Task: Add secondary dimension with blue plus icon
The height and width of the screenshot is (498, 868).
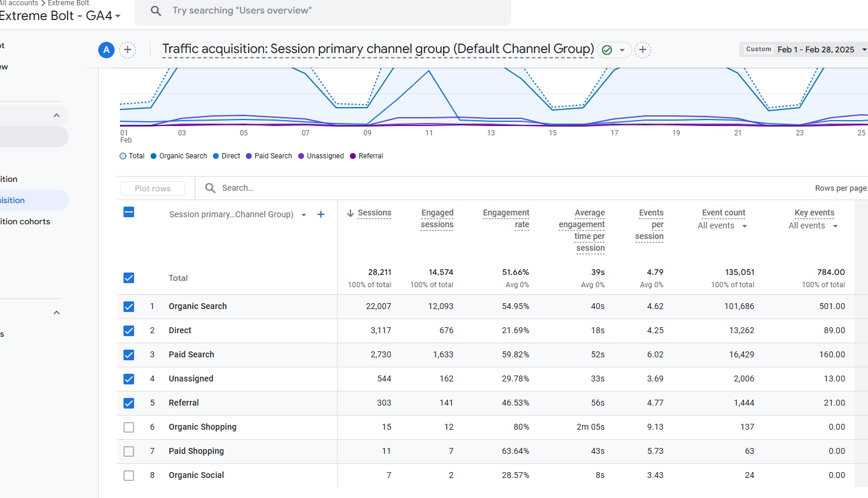Action: pyautogui.click(x=321, y=214)
